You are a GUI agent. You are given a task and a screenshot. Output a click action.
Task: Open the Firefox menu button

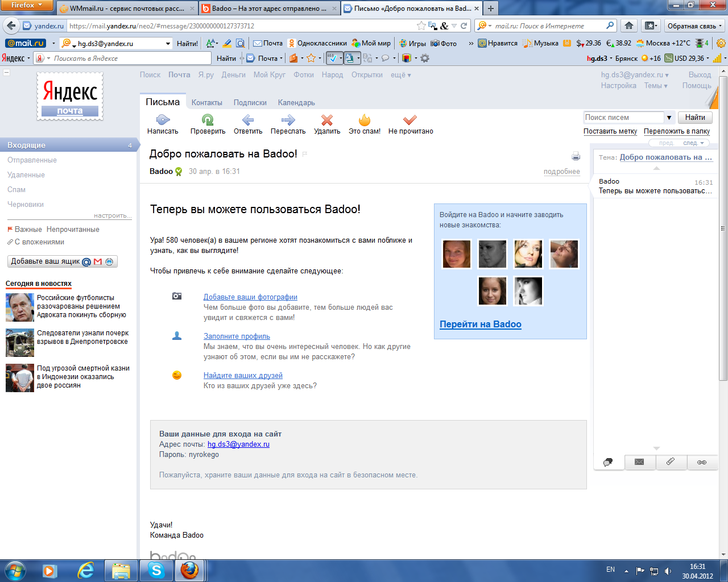pyautogui.click(x=27, y=5)
